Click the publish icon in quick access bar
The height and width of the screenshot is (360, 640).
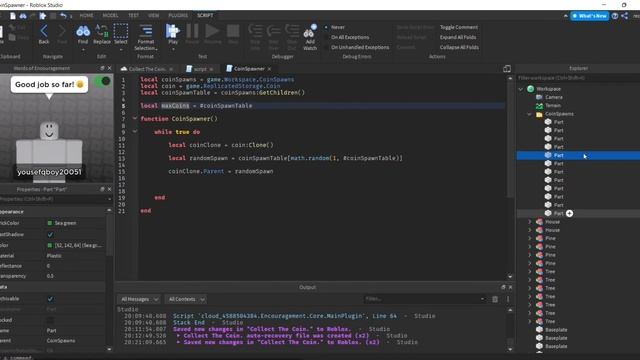[x=42, y=16]
